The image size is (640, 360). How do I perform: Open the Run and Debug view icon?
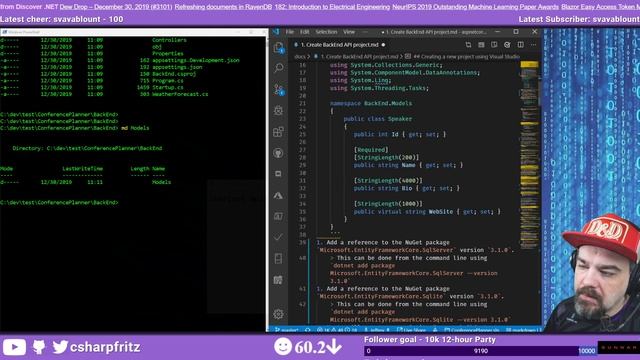(279, 110)
